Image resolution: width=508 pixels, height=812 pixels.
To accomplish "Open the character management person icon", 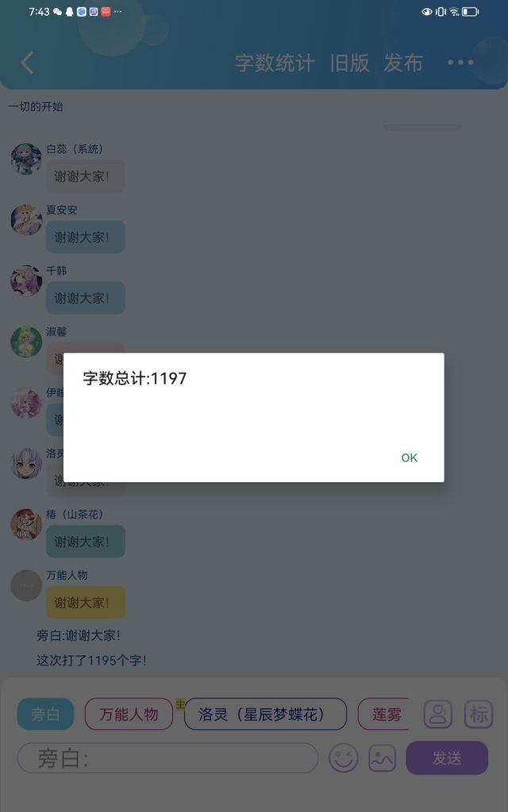I will pos(438,714).
